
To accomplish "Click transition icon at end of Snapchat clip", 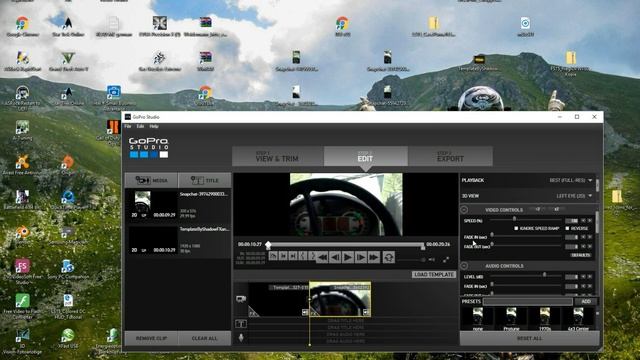I will point(366,312).
